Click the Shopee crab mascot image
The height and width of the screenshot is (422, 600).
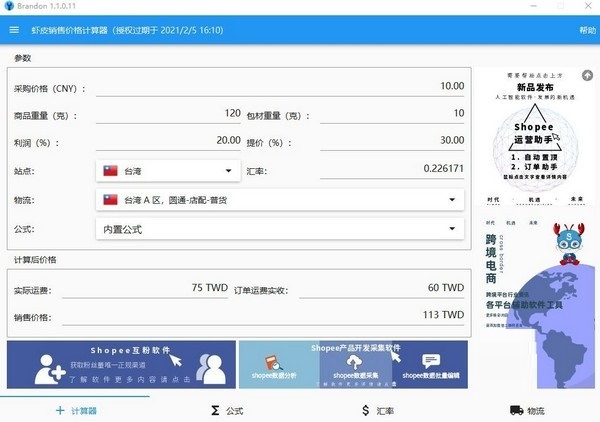(x=569, y=244)
